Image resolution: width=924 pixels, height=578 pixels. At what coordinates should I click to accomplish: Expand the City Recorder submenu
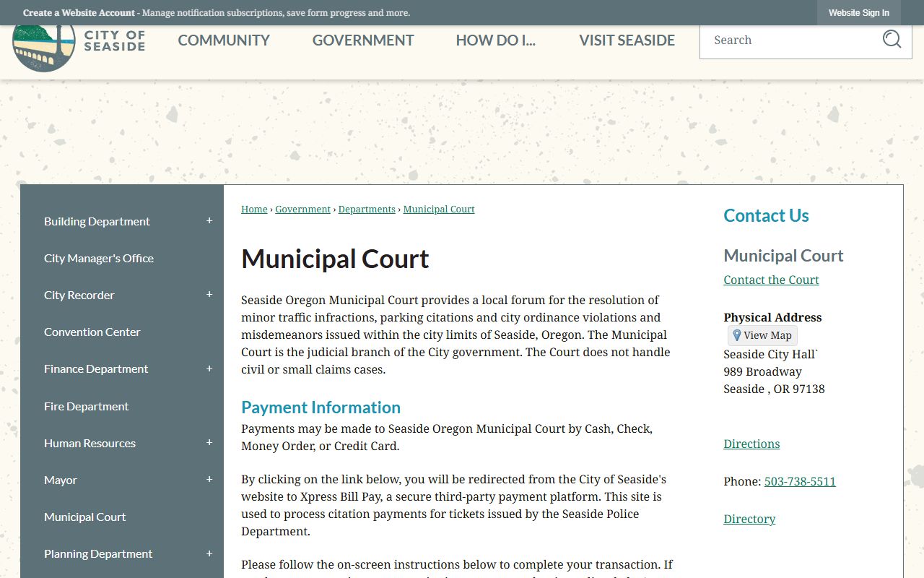point(209,295)
